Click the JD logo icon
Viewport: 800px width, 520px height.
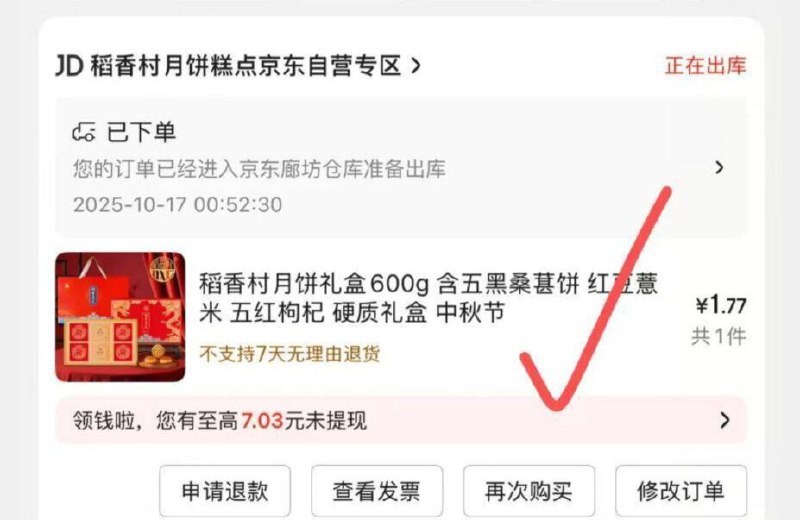[x=69, y=66]
